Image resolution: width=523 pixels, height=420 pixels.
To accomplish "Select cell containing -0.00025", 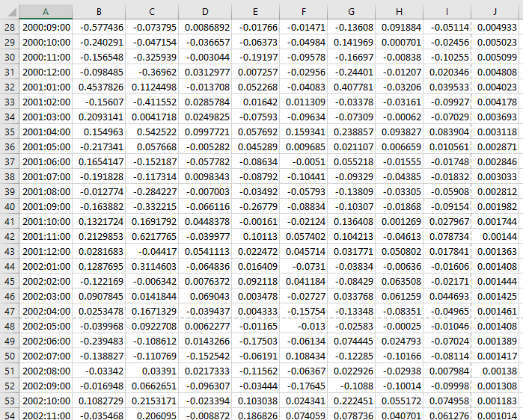I will tap(399, 326).
